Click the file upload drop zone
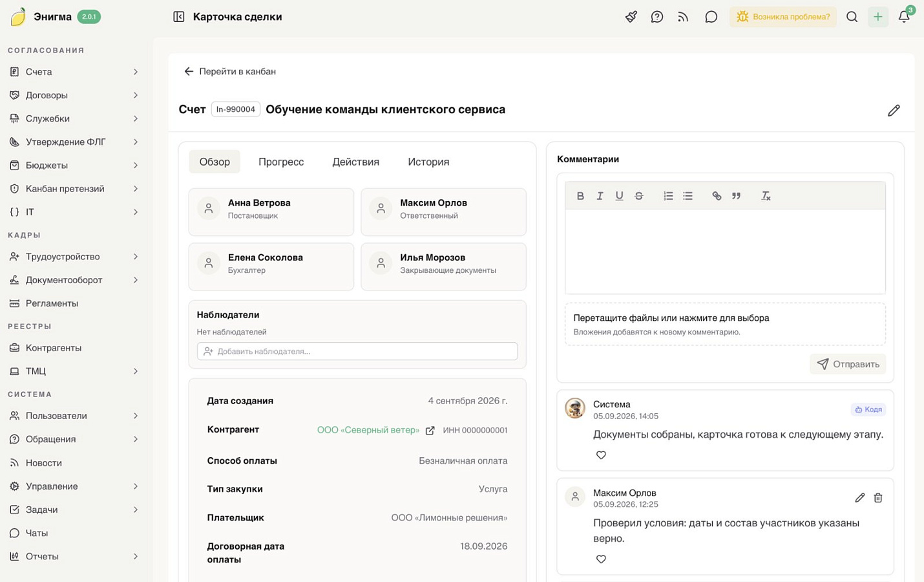Screen dimensions: 924x582 point(725,324)
